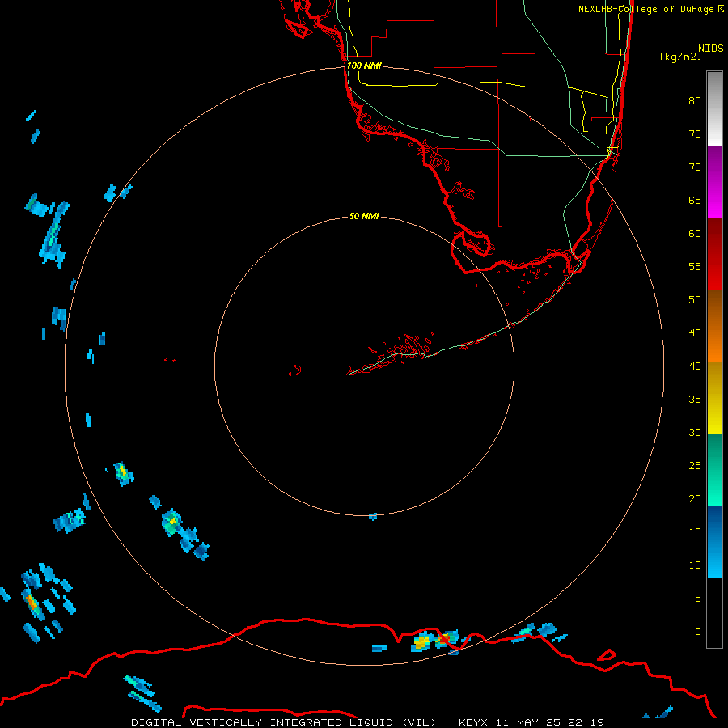Pick the "45" scale value

tap(695, 333)
